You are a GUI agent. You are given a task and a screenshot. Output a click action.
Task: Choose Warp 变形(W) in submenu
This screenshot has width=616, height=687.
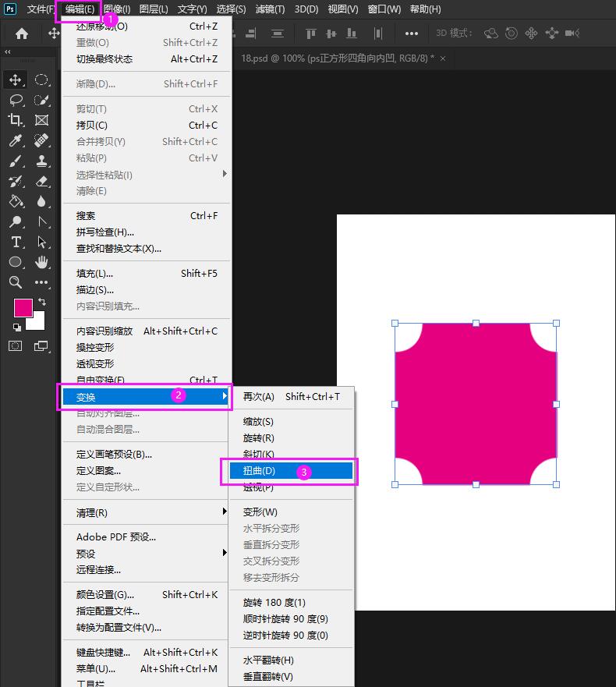point(291,512)
